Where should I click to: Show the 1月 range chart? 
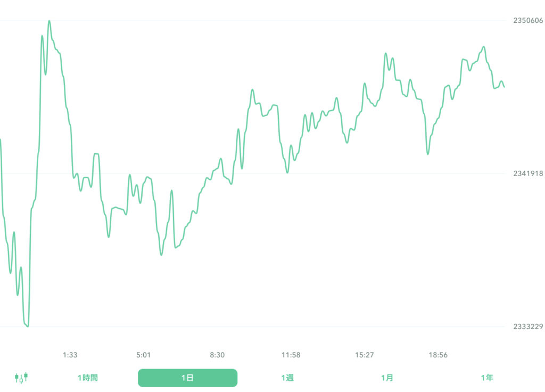pos(387,378)
